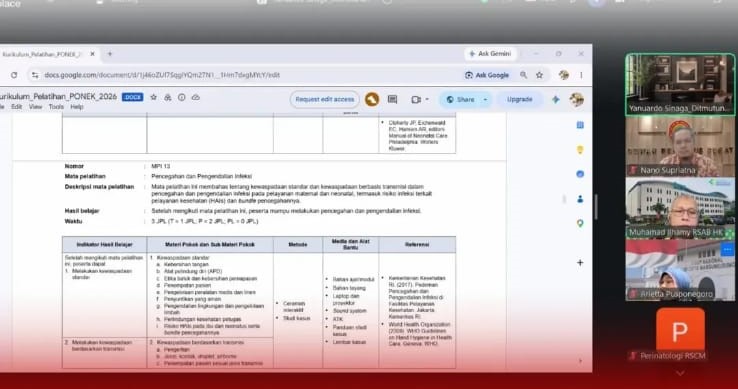
Task: Focus the docs.google.com address bar
Action: [162, 75]
